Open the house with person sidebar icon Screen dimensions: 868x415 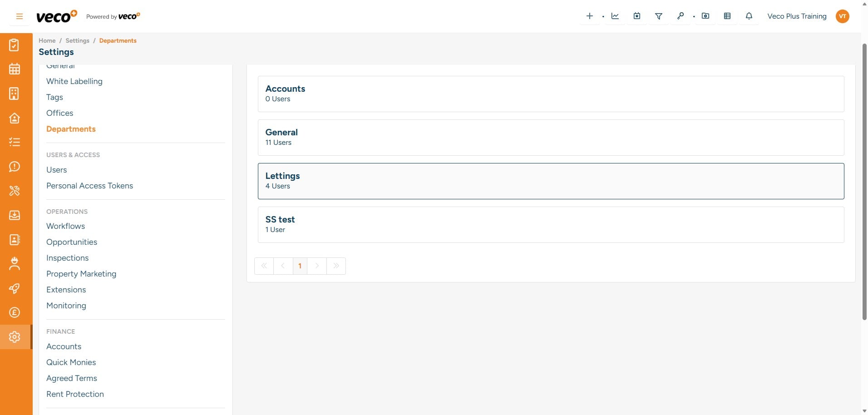point(15,118)
